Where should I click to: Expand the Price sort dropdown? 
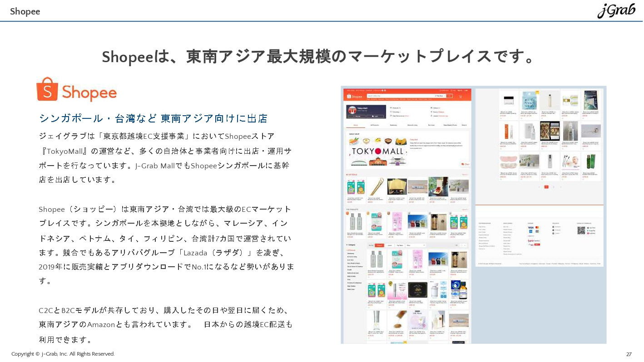click(x=416, y=245)
